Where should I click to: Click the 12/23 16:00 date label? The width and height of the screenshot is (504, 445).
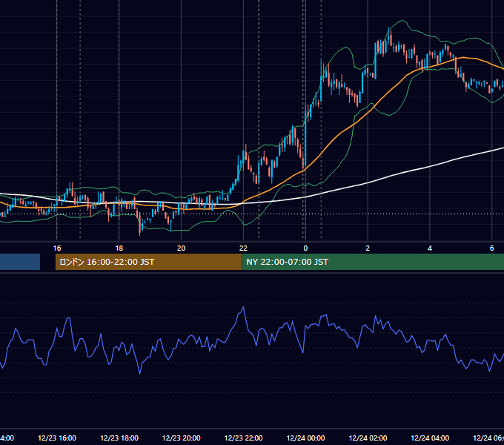pos(57,438)
